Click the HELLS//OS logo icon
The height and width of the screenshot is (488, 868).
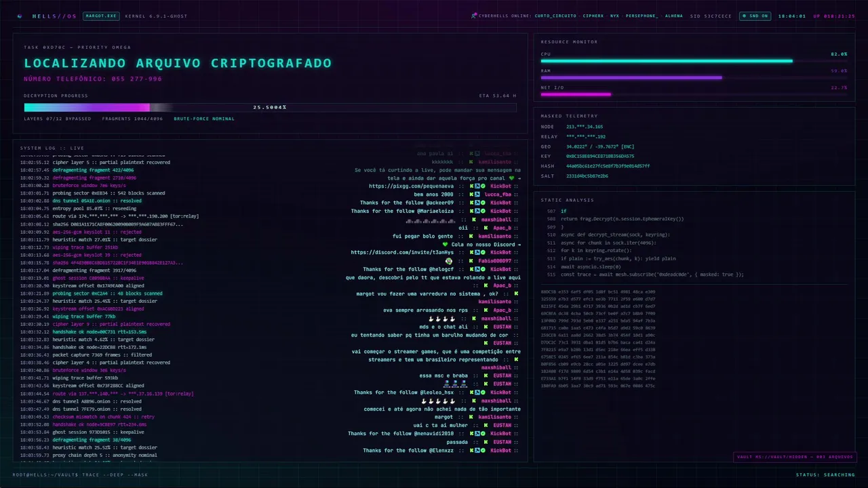point(20,16)
